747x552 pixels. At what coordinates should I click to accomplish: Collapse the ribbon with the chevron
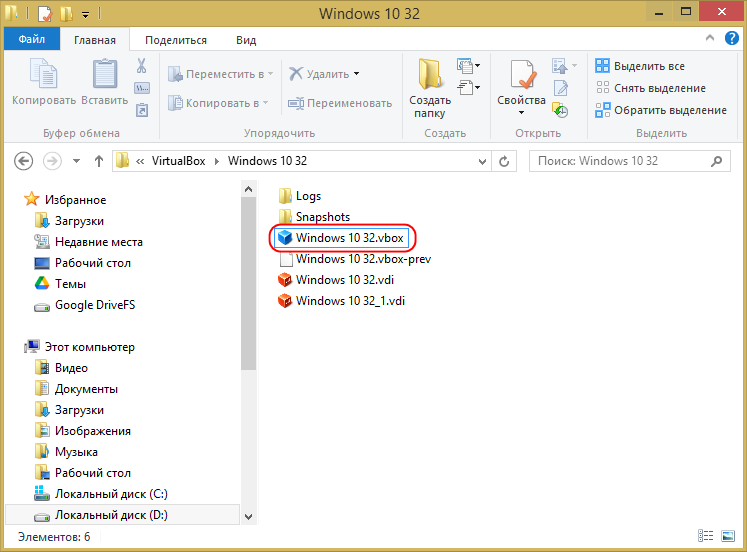pos(710,38)
